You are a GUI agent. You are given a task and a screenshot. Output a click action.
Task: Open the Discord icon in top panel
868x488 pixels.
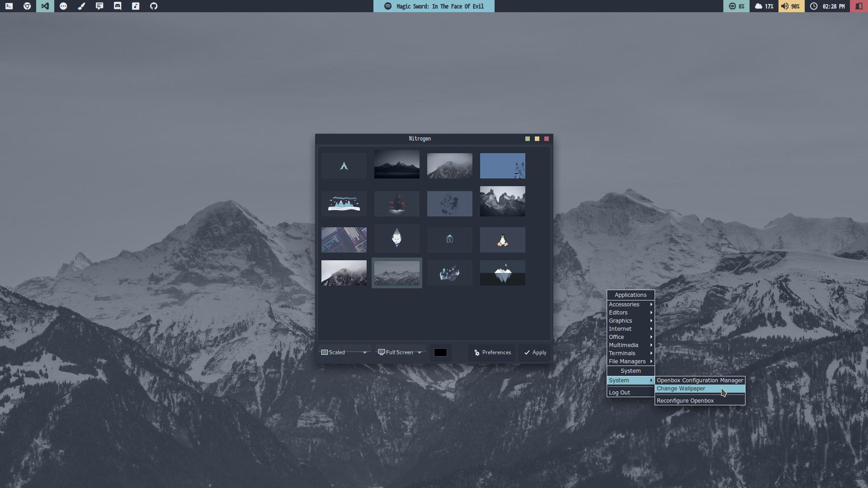[118, 6]
